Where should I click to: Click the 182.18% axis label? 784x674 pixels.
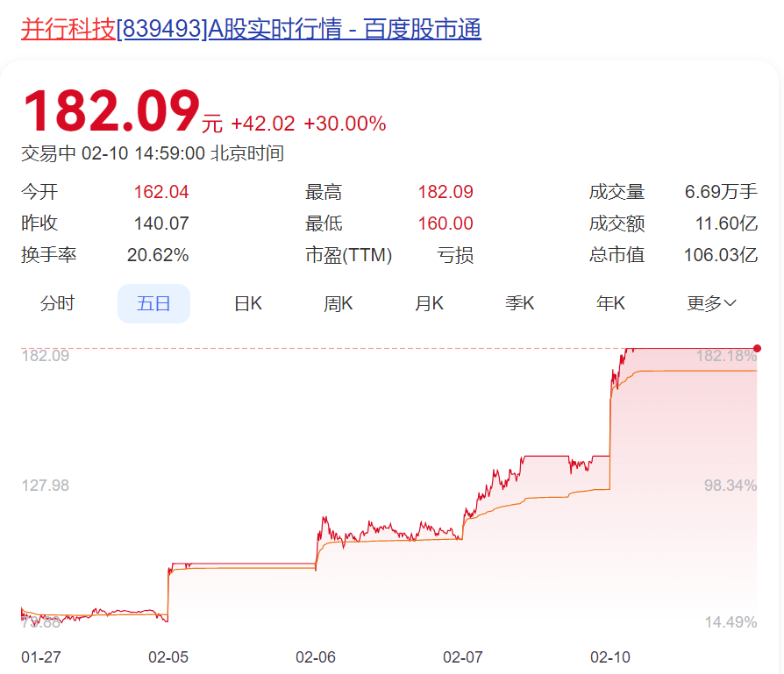point(726,356)
